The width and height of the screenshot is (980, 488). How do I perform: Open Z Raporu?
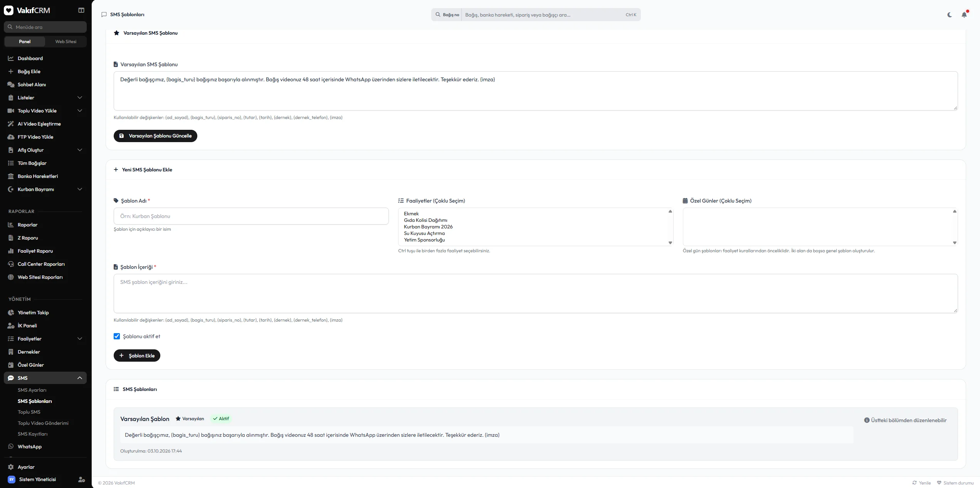pyautogui.click(x=45, y=238)
